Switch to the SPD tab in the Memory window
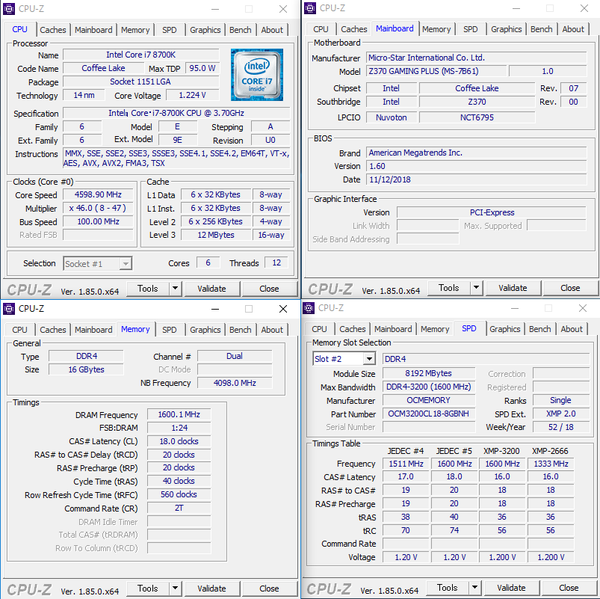 [169, 330]
